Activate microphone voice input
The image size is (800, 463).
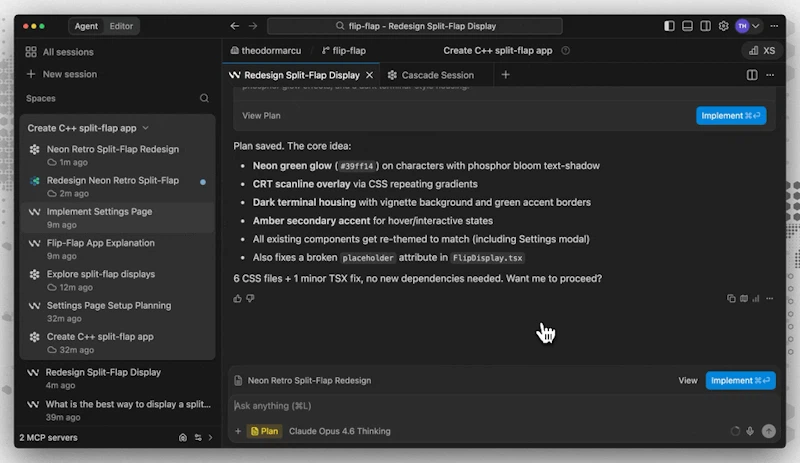[x=750, y=431]
